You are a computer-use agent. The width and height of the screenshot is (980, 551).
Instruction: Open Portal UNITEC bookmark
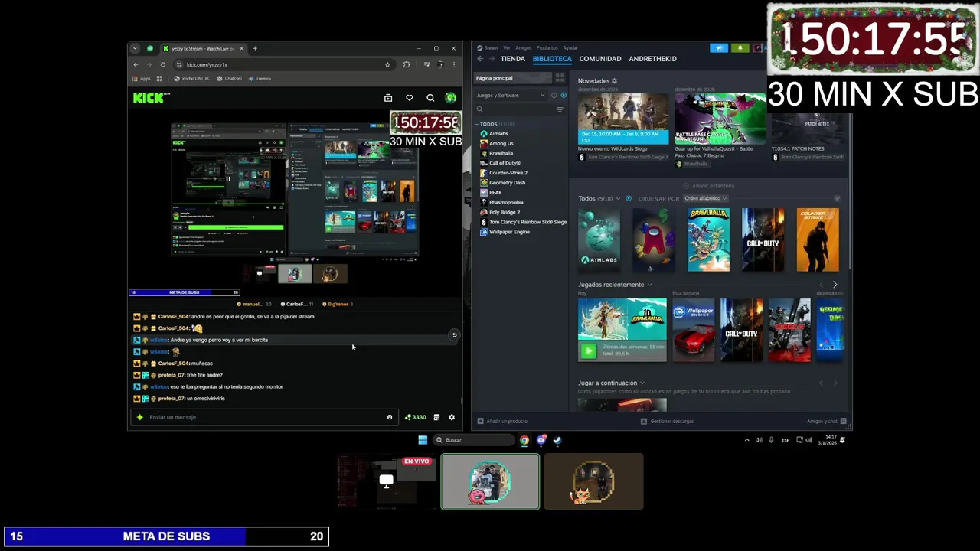(x=192, y=79)
